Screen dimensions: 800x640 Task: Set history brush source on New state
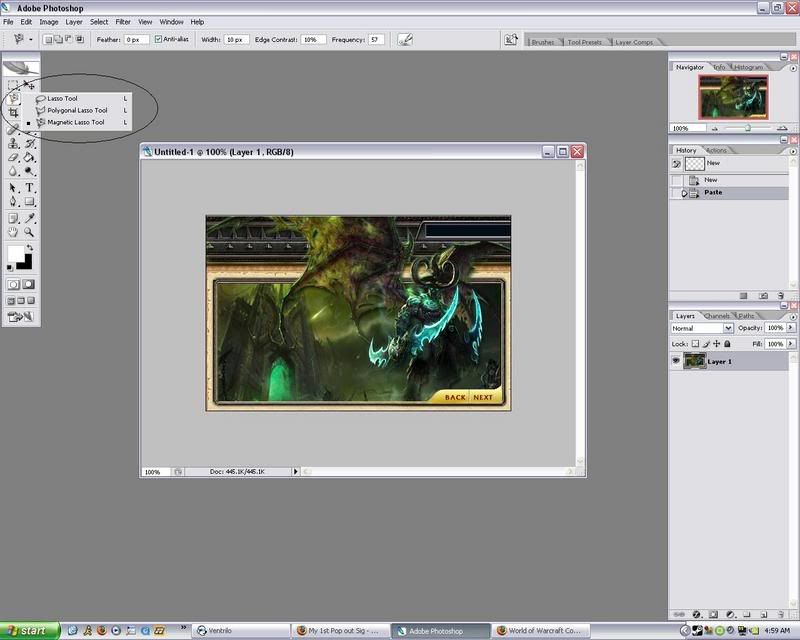[x=677, y=180]
